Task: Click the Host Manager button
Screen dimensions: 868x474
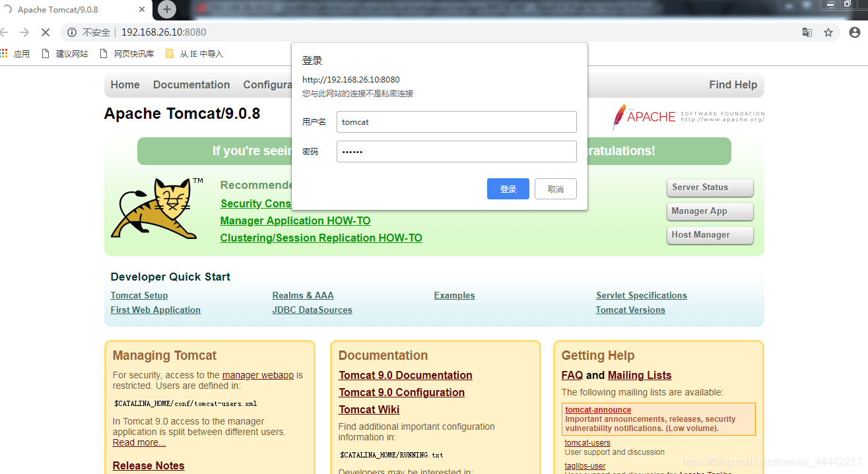Action: (x=710, y=235)
